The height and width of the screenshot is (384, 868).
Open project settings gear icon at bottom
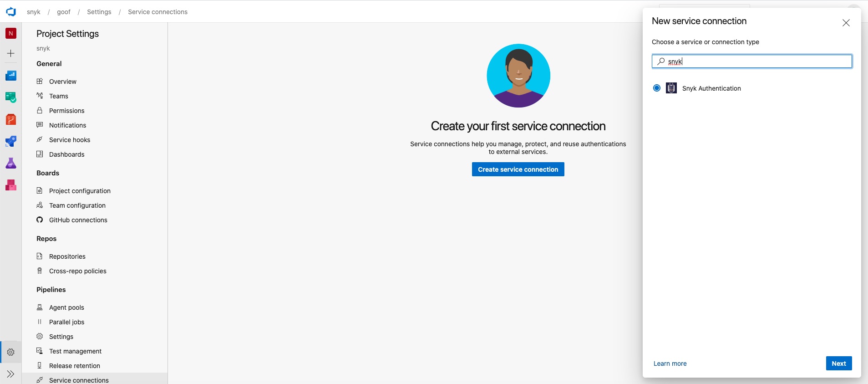[11, 352]
